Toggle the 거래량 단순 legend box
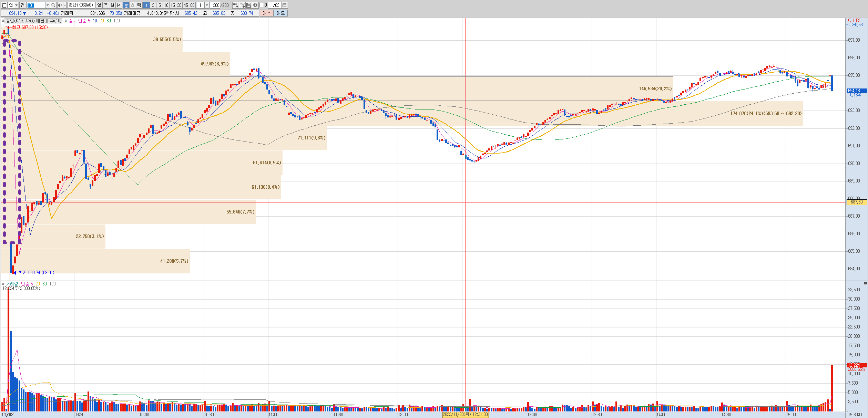The width and height of the screenshot is (868, 418). (3, 284)
